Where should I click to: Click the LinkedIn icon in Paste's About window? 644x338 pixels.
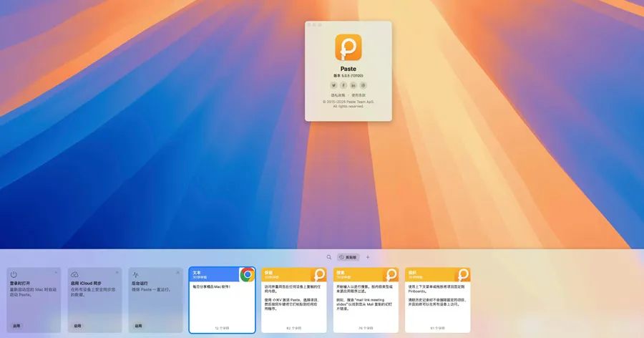(353, 85)
